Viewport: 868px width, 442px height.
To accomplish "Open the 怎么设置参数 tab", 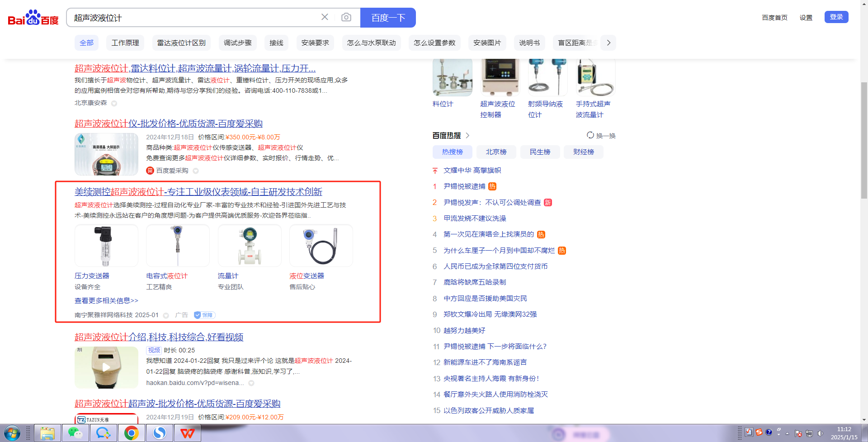I will [x=434, y=43].
